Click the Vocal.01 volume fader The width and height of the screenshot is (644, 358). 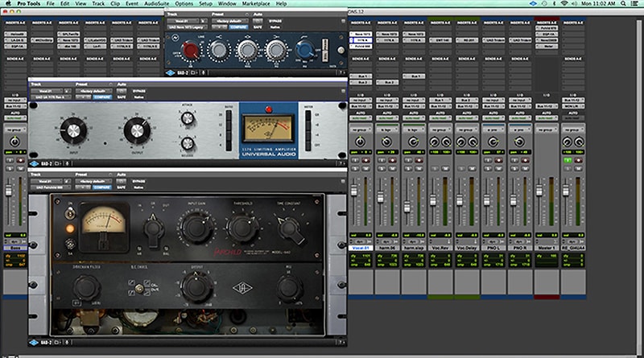pos(353,191)
